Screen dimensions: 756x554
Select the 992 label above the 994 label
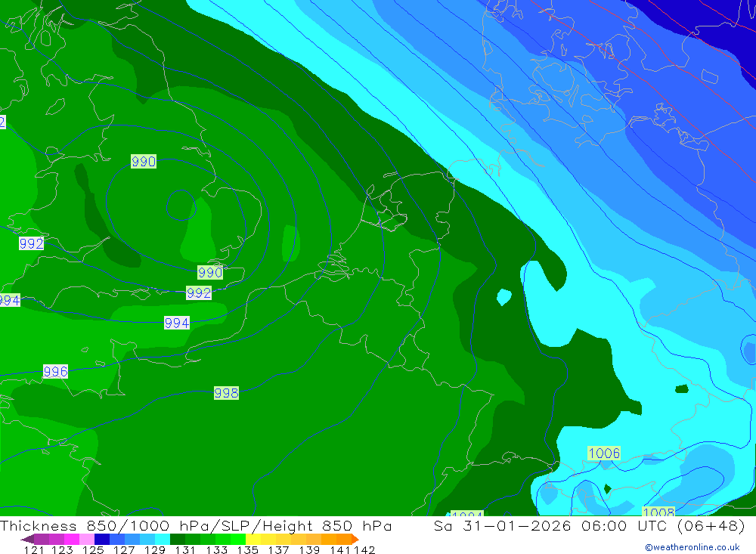[x=199, y=292]
